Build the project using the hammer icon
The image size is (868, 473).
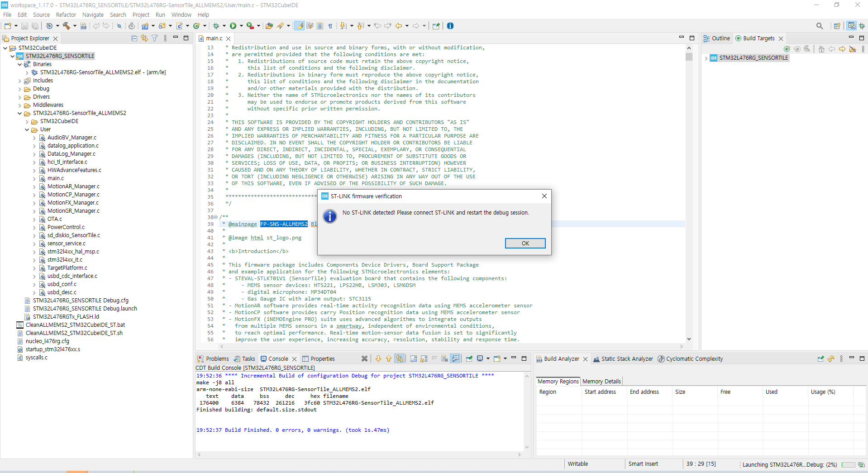point(66,26)
